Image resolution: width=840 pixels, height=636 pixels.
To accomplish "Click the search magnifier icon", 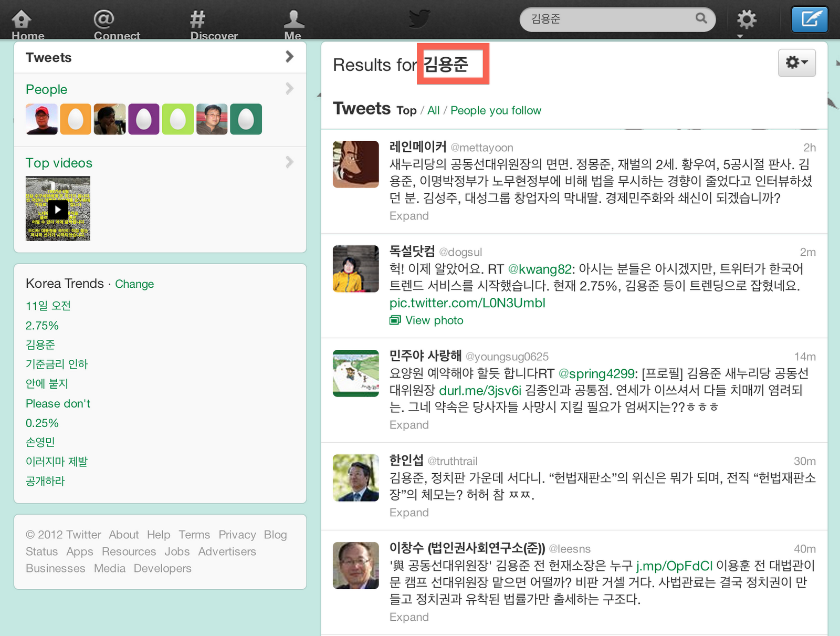I will [701, 18].
